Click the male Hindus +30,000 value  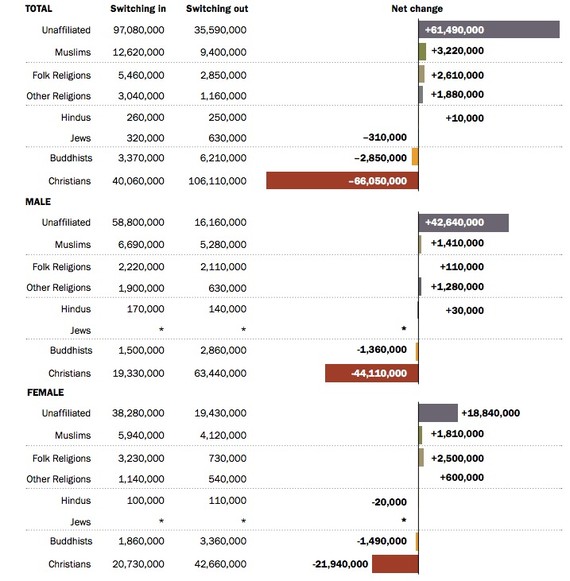click(464, 311)
